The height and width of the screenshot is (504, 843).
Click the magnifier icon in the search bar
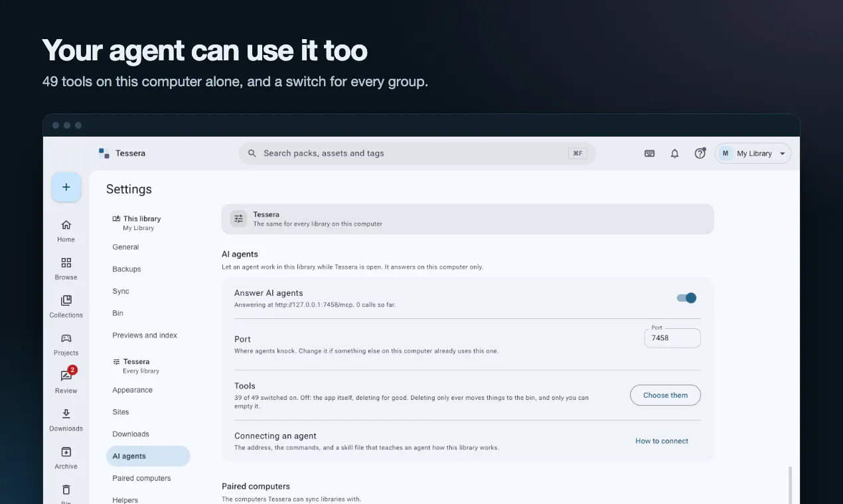(x=252, y=153)
